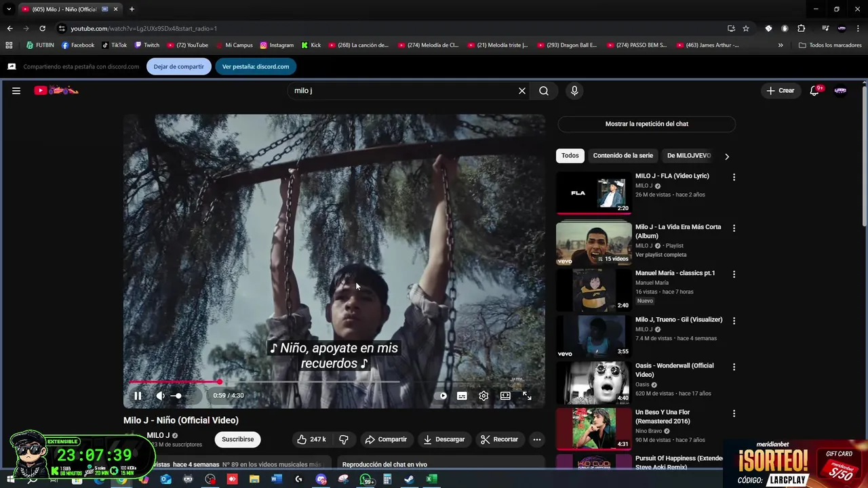Open video player settings gear
This screenshot has height=488, width=868.
tap(484, 396)
